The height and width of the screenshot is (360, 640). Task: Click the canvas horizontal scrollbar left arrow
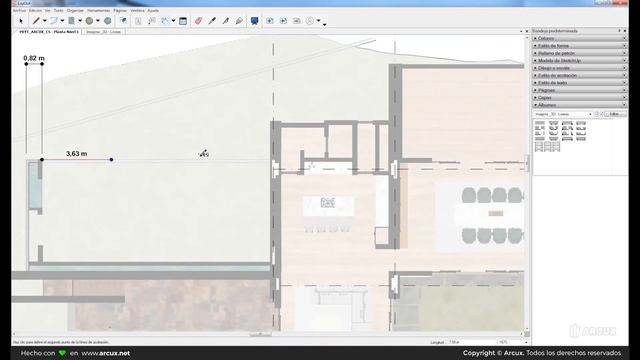tap(15, 334)
